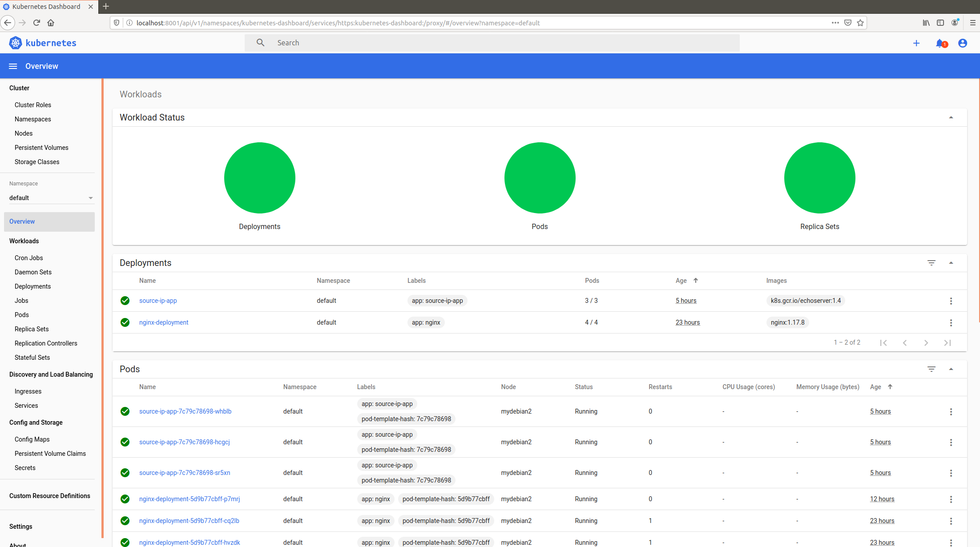The height and width of the screenshot is (547, 980).
Task: Open the nginx-deployment link
Action: coord(164,322)
